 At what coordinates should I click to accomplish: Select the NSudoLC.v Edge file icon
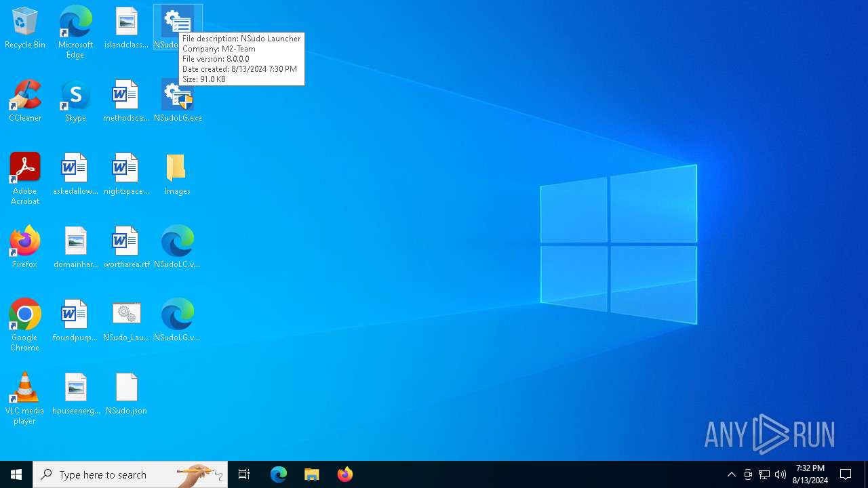point(177,247)
